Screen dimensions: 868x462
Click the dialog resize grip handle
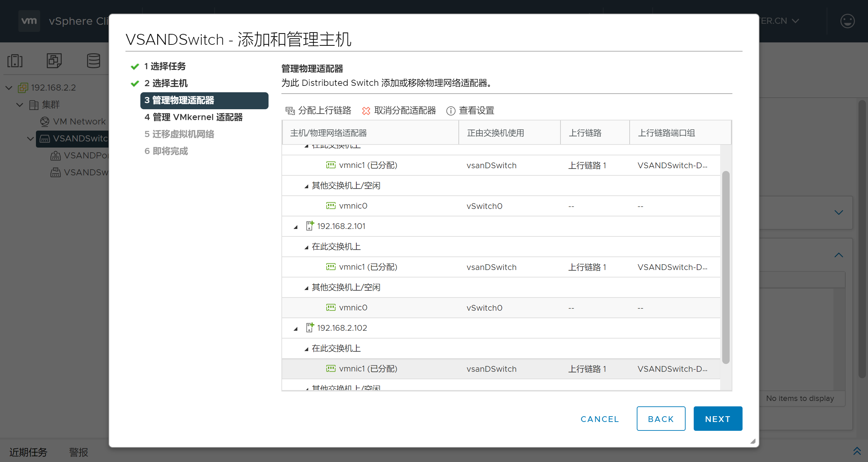pyautogui.click(x=753, y=441)
